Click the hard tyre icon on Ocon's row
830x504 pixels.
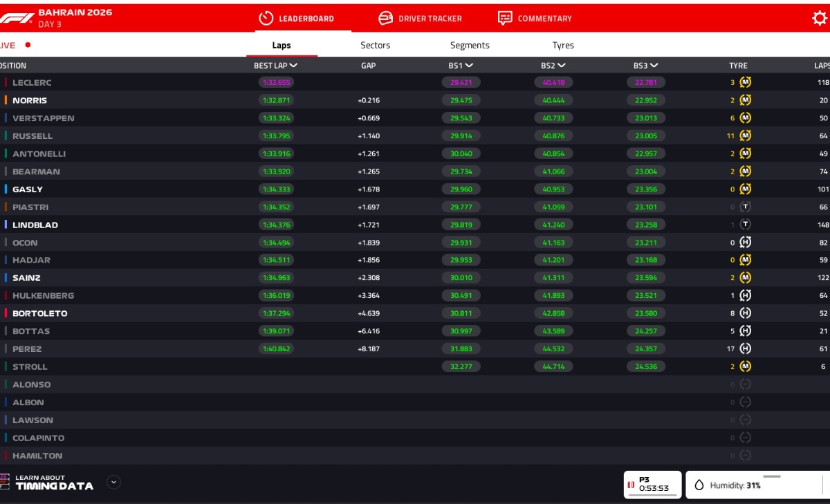tap(744, 242)
